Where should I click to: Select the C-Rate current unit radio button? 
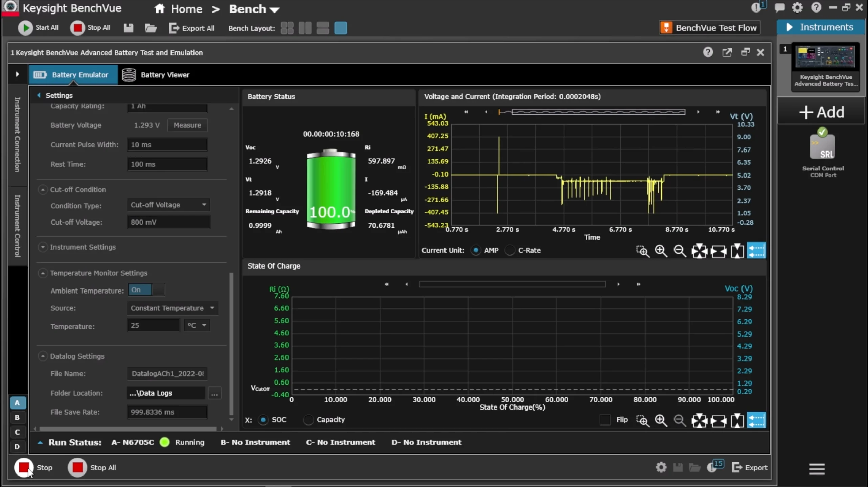point(509,250)
